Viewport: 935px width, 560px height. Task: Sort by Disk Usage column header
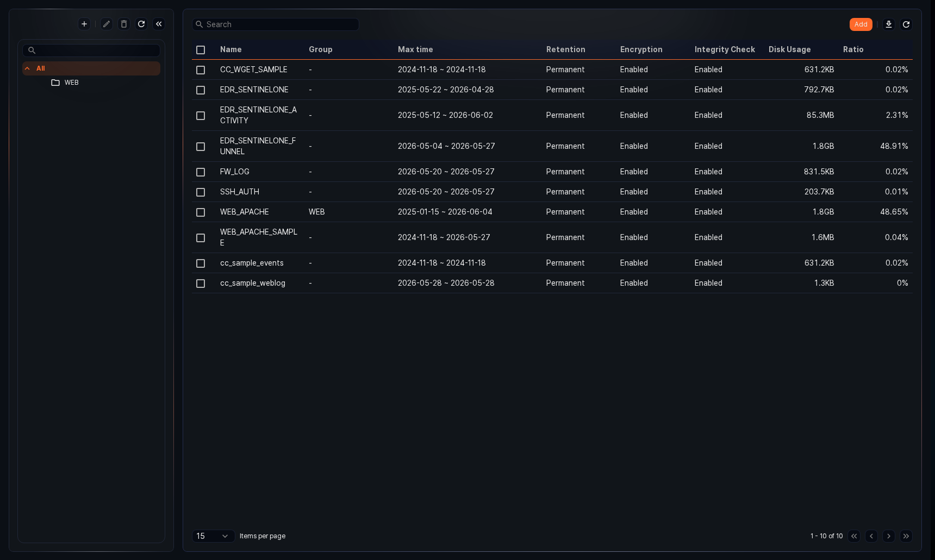pos(790,49)
